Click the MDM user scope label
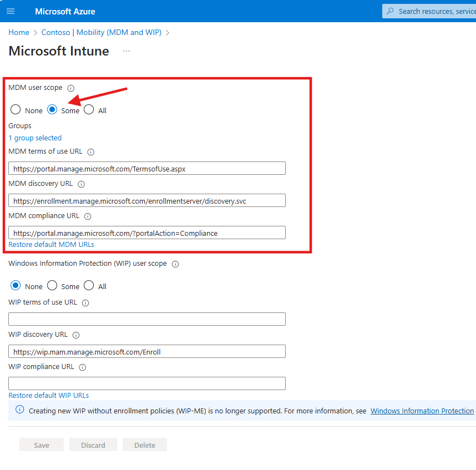 [35, 88]
